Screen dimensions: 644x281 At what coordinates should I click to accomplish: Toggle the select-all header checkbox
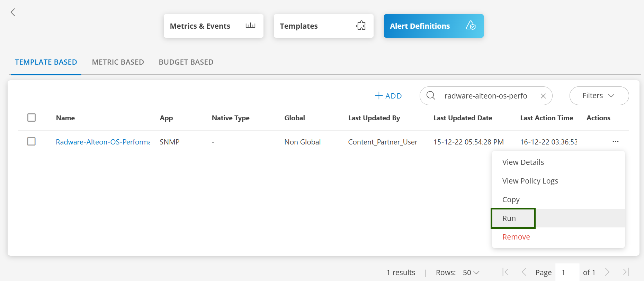click(32, 118)
